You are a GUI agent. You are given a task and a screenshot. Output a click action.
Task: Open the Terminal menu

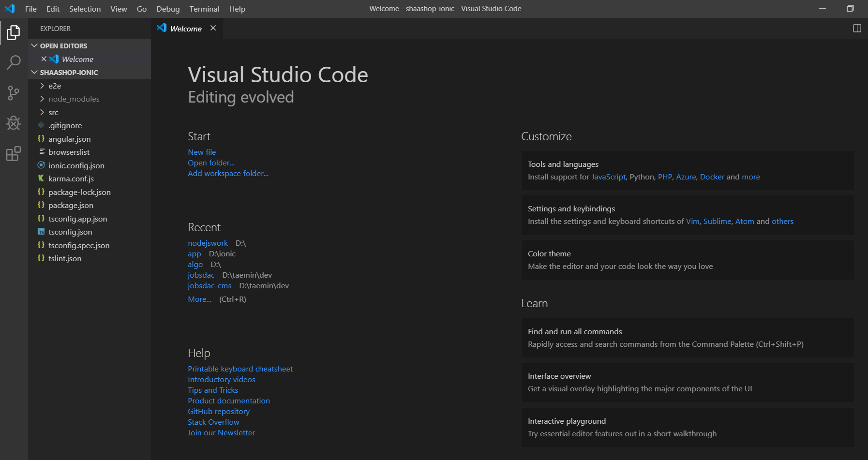click(x=204, y=9)
